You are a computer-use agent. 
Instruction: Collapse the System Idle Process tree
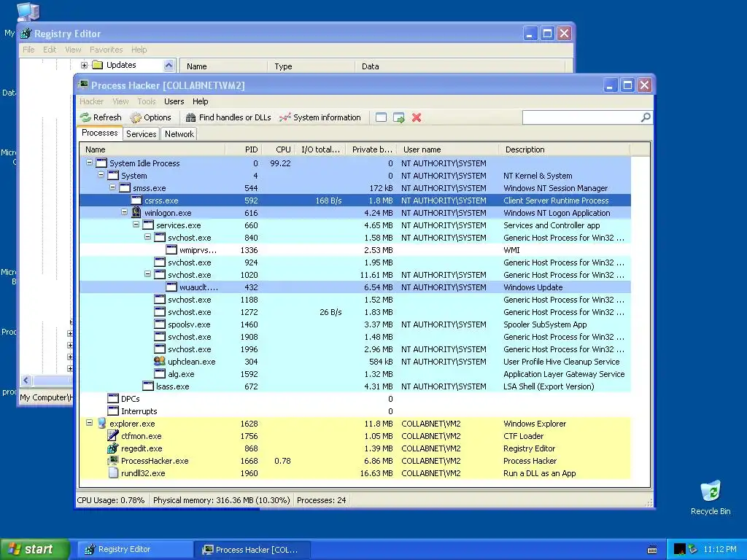point(89,163)
